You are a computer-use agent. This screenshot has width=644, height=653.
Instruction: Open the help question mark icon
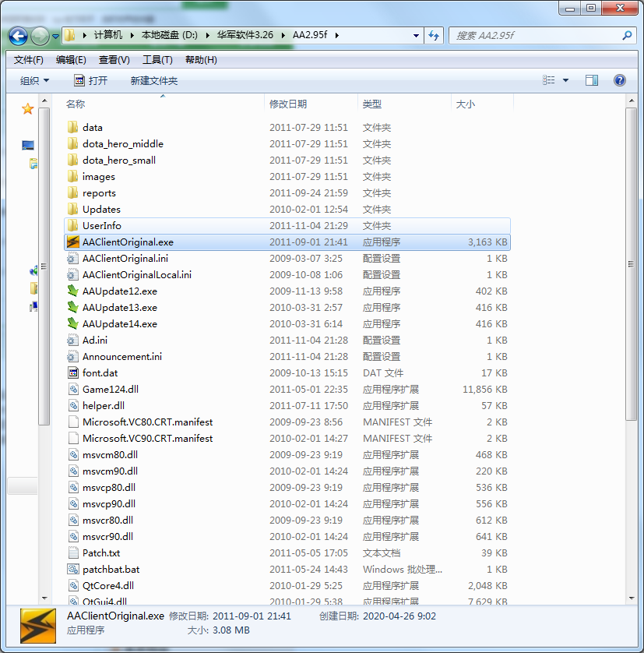click(x=620, y=80)
